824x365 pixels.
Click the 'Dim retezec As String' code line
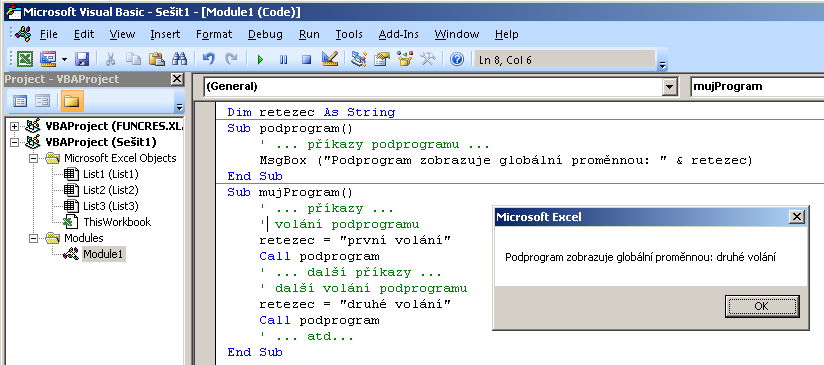click(x=311, y=112)
